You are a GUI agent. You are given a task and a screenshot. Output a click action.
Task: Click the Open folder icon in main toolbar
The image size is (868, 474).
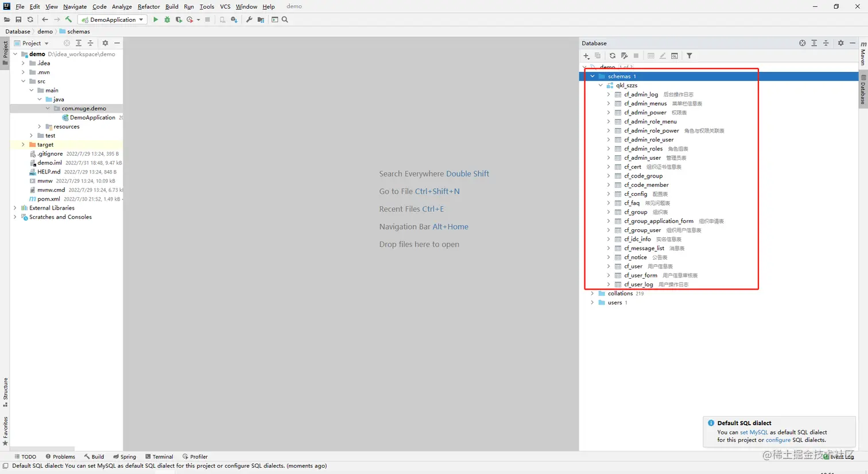pyautogui.click(x=7, y=20)
